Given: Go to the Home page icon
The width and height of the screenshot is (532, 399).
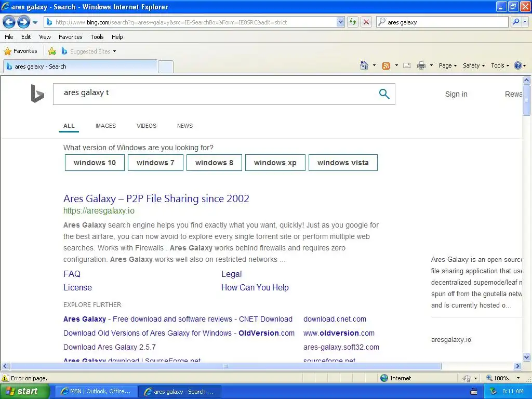Looking at the screenshot, I should click(x=364, y=65).
